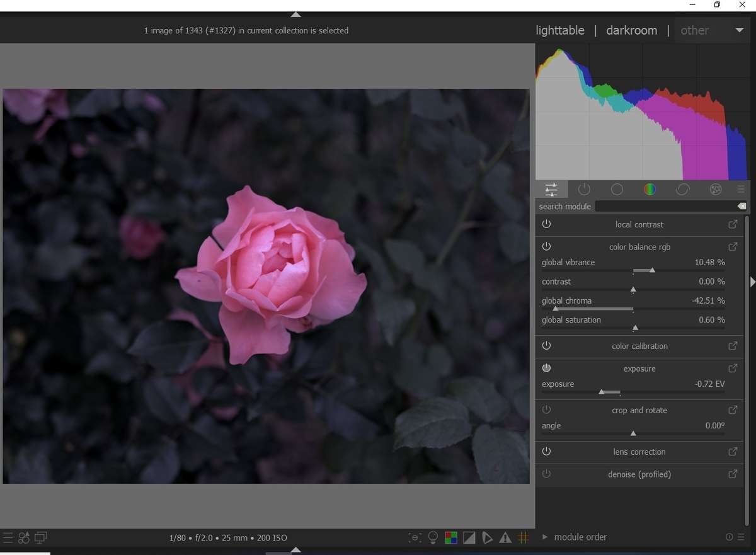The image size is (756, 555).
Task: Open second darkroom window
Action: click(x=41, y=538)
